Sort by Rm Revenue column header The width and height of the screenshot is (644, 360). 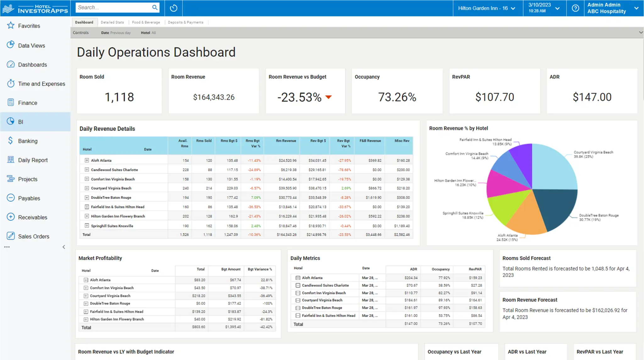(x=286, y=141)
